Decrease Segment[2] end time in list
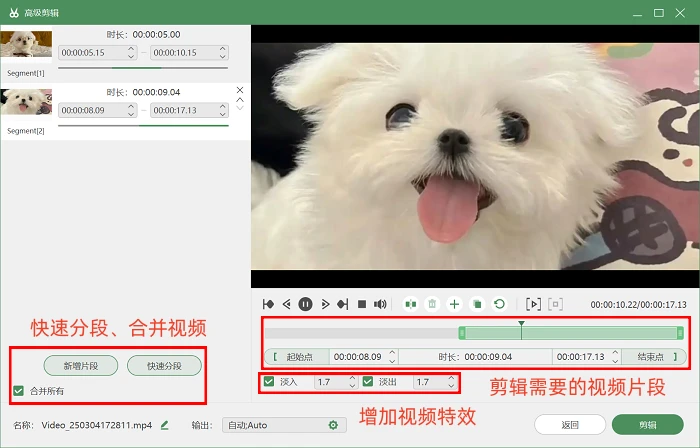The image size is (700, 448). (x=223, y=114)
